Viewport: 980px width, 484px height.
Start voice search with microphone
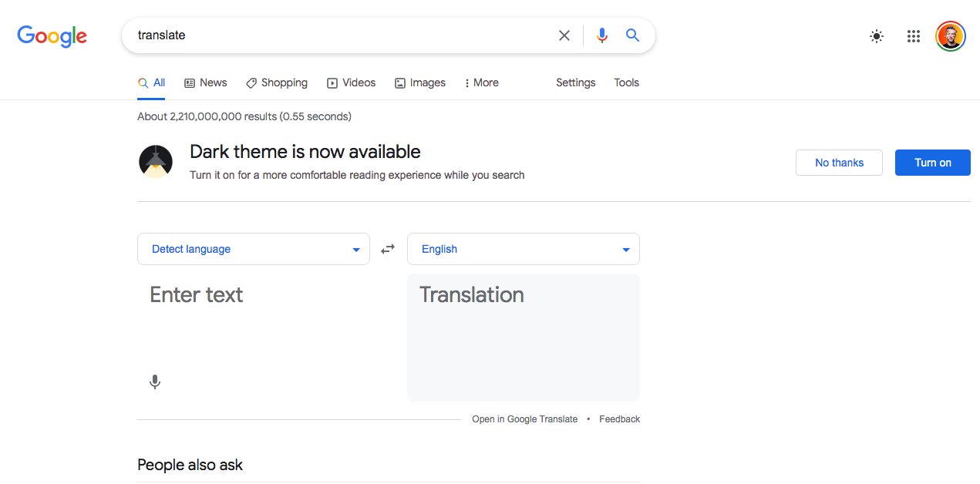[602, 35]
